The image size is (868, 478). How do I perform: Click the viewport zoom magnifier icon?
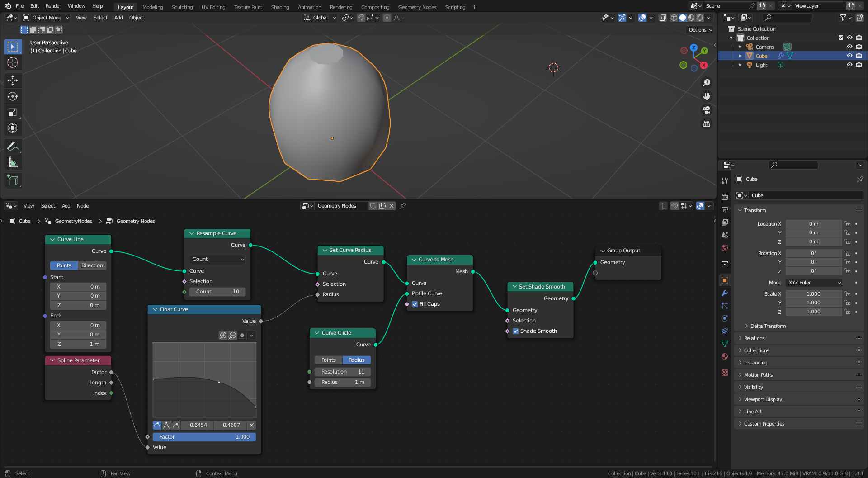click(x=707, y=83)
